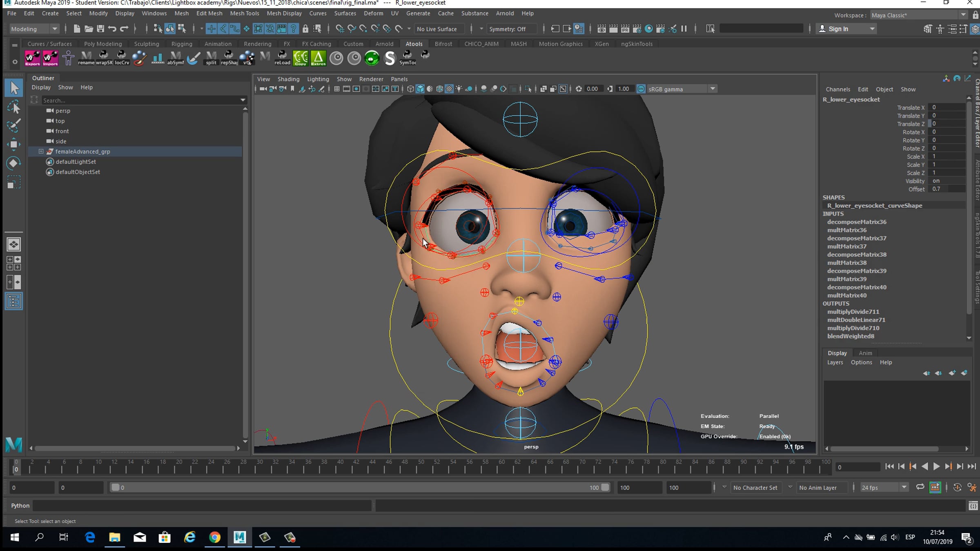Image resolution: width=980 pixels, height=551 pixels.
Task: Open Windows Start menu
Action: (15, 537)
